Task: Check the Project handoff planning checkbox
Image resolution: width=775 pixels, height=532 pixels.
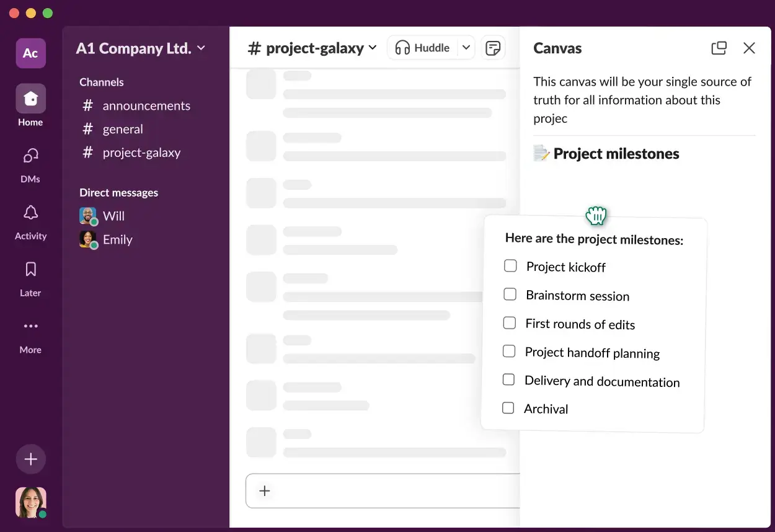Action: 509,352
